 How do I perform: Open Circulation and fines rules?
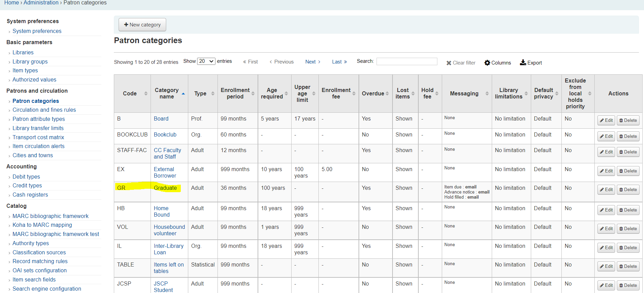coord(44,110)
